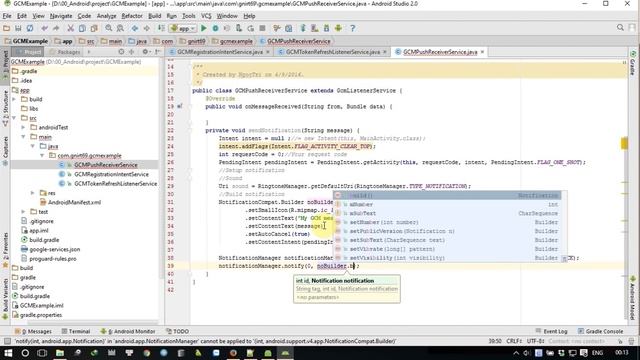This screenshot has height=360, width=640.
Task: Open the Gradle Console
Action: tap(600, 331)
